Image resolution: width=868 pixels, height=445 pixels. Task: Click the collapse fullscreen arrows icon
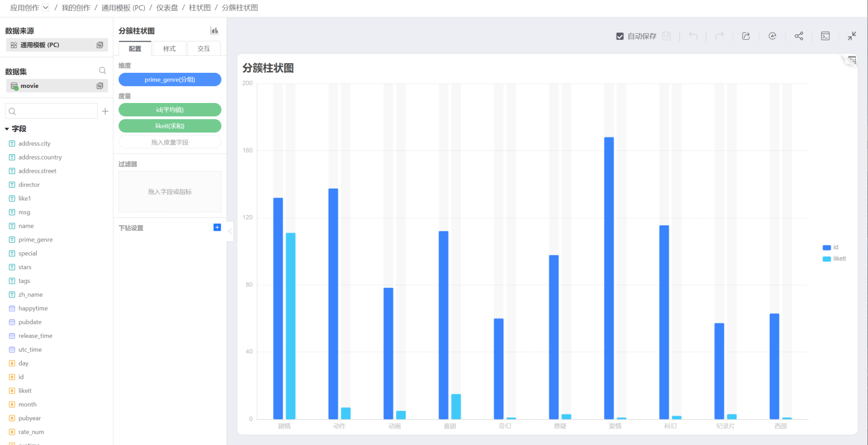tap(852, 36)
